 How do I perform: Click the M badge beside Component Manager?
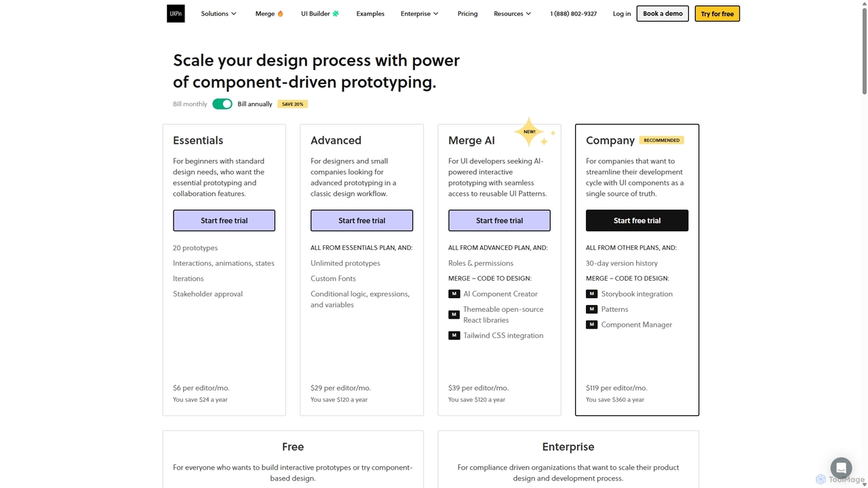pyautogui.click(x=592, y=325)
